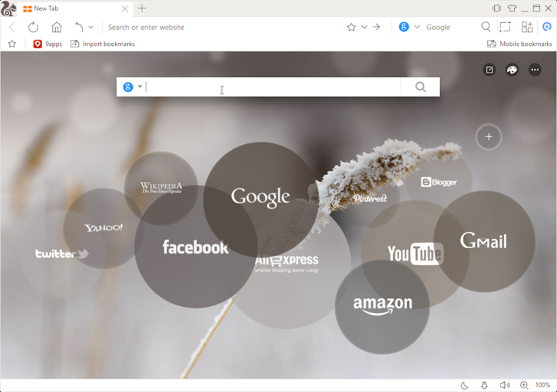Open Mobile bookmarks

point(520,44)
